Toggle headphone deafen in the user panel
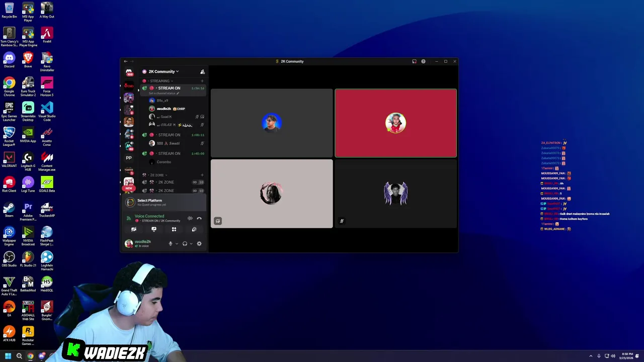The height and width of the screenshot is (362, 644). (185, 244)
